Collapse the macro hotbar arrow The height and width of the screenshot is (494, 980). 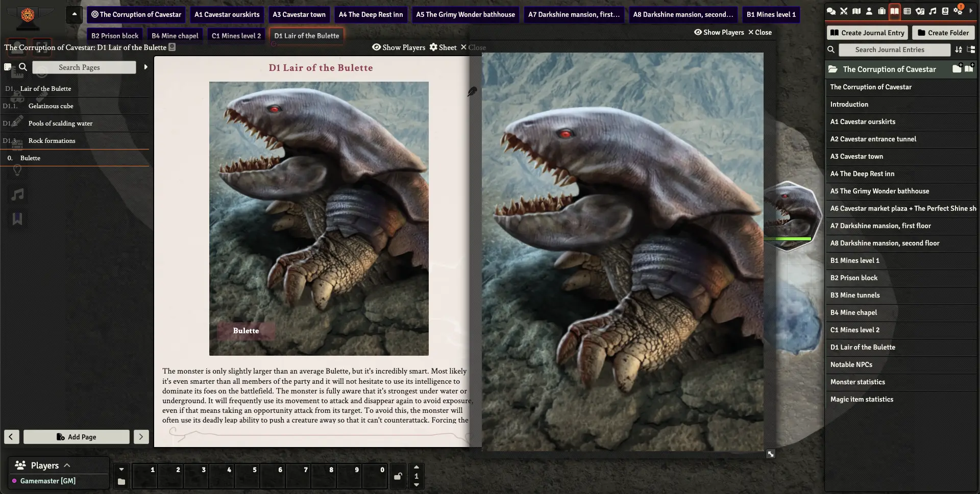tap(121, 469)
